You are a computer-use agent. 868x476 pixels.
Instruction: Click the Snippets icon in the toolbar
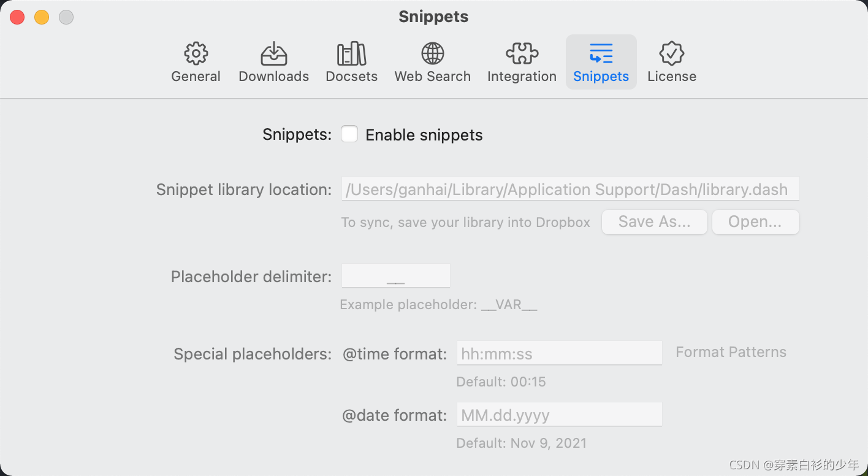pyautogui.click(x=601, y=61)
